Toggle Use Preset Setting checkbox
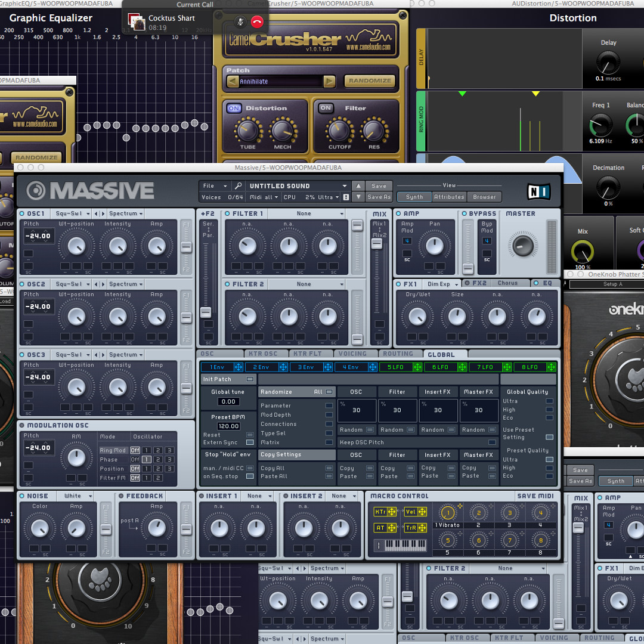 tap(550, 437)
